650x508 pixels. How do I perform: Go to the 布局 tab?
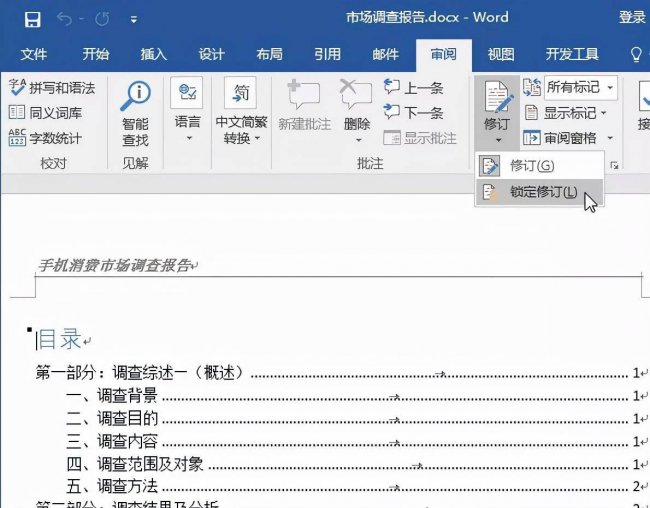tap(269, 54)
